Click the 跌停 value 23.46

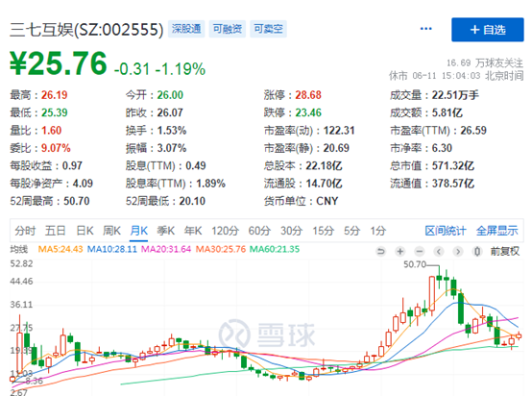click(x=308, y=112)
